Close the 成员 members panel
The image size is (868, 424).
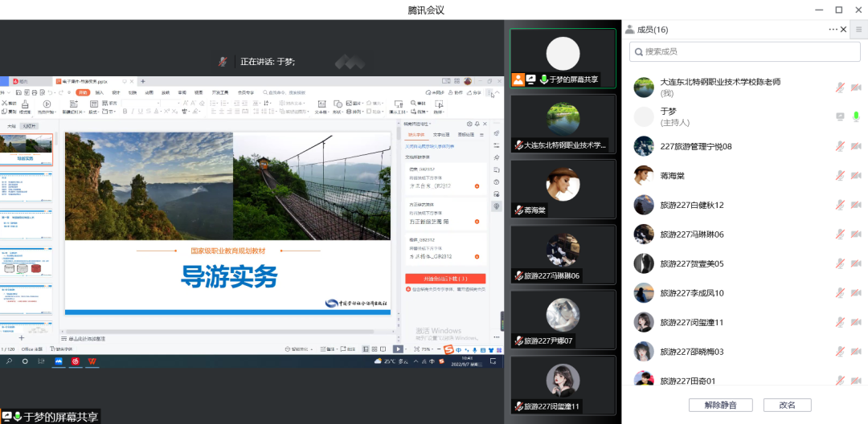[843, 30]
